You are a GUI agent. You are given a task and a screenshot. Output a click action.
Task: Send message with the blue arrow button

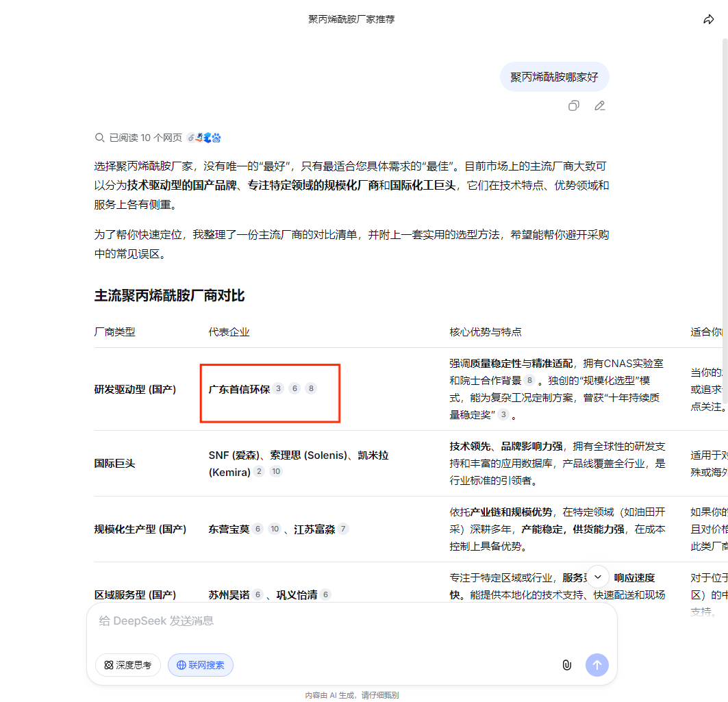597,664
